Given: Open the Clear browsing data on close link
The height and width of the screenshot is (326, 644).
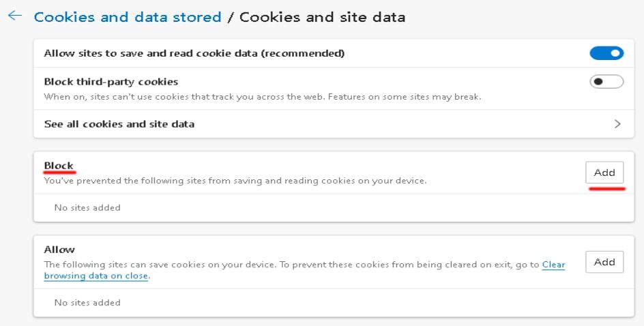Looking at the screenshot, I should click(x=304, y=270).
